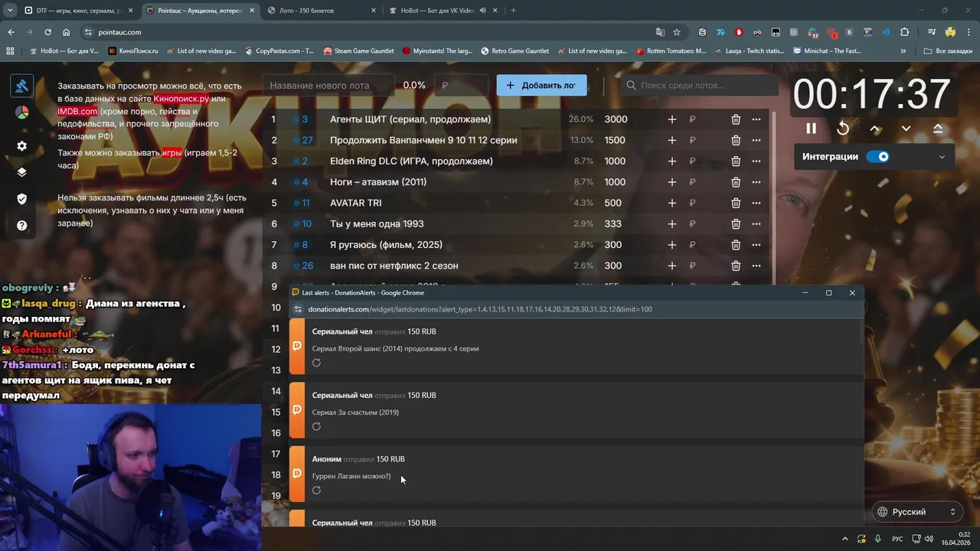
Task: Add amount to Я ругаюсь lot
Action: [x=671, y=245]
